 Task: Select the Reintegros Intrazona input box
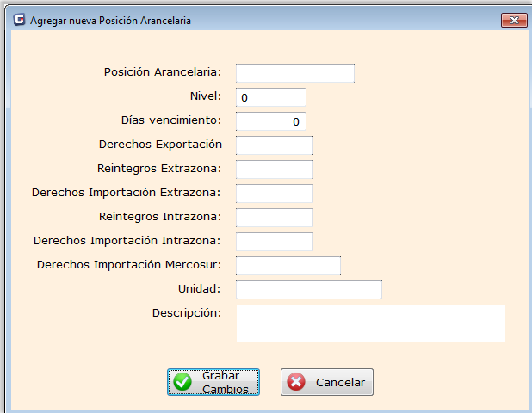[x=274, y=218]
